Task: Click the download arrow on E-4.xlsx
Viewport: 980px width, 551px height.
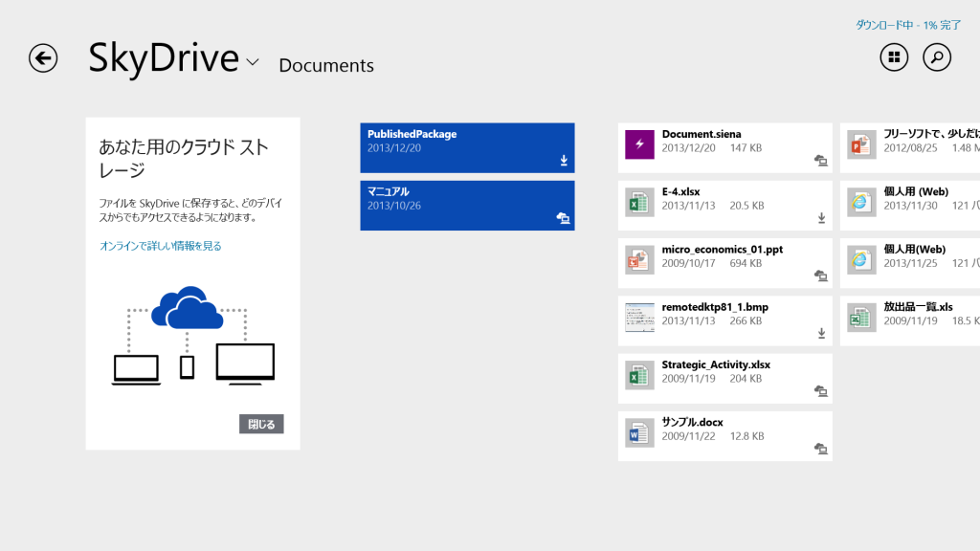Action: tap(822, 218)
